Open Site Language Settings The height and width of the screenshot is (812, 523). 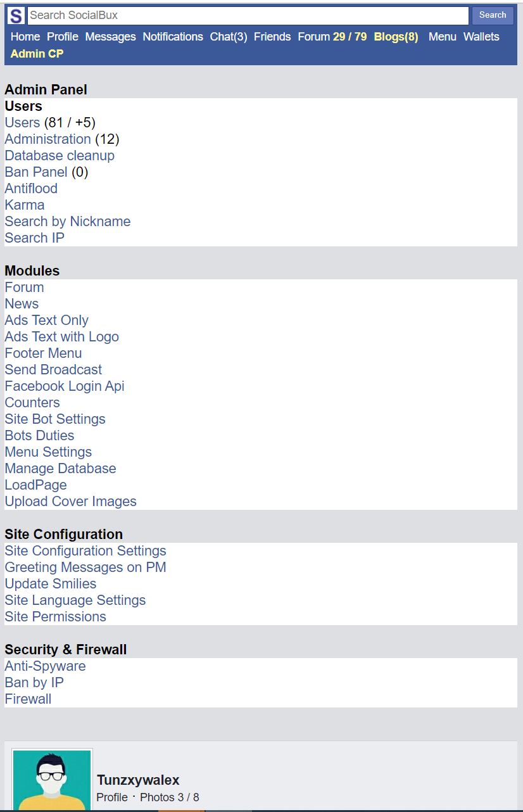[x=75, y=600]
